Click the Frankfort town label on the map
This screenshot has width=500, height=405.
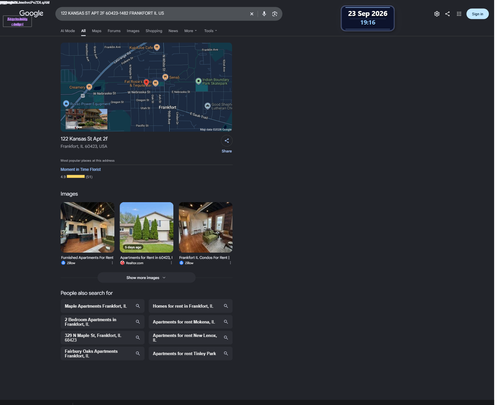click(167, 107)
